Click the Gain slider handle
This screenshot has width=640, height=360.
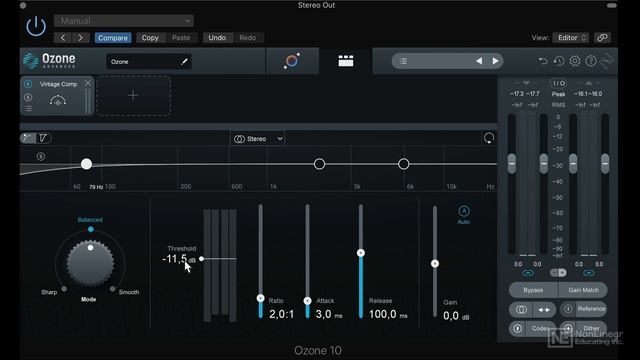pyautogui.click(x=435, y=264)
